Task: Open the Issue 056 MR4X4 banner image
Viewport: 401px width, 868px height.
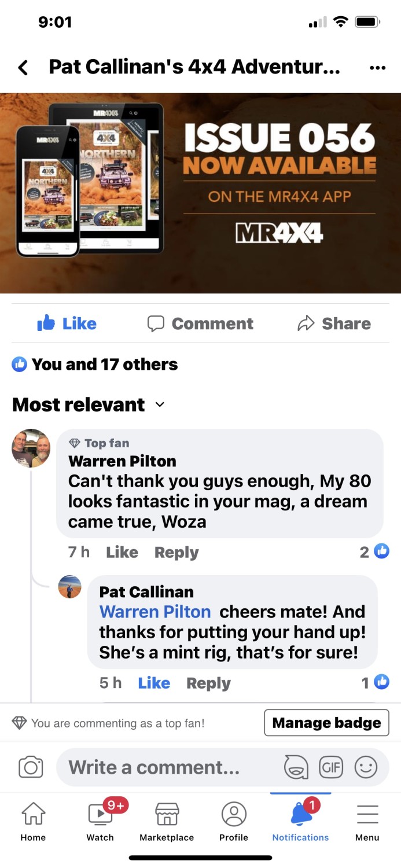Action: (200, 193)
